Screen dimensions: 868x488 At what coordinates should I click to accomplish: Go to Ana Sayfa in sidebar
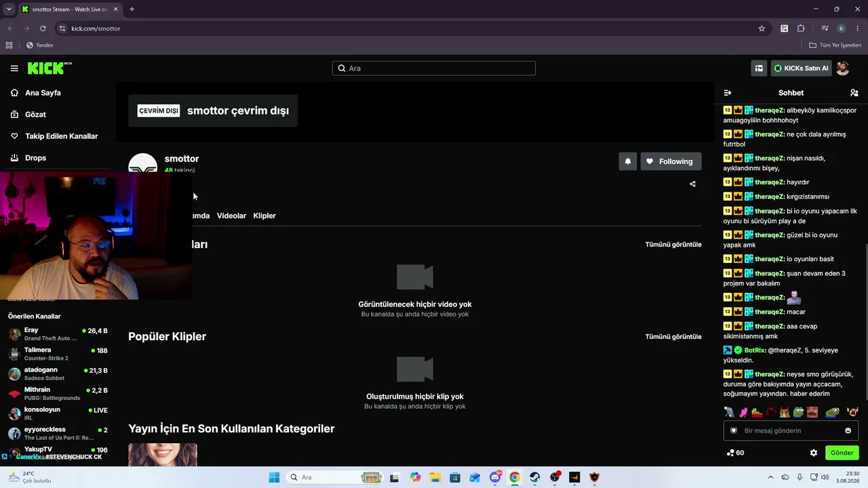click(x=43, y=93)
